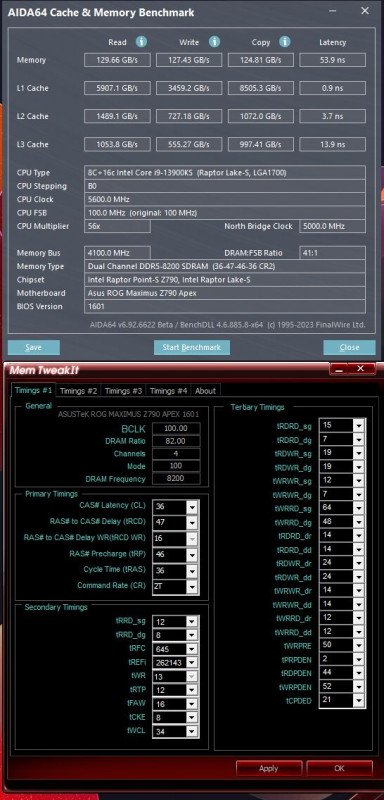This screenshot has height=800, width=384.
Task: Click the DRAM Ratio value field
Action: tap(176, 441)
